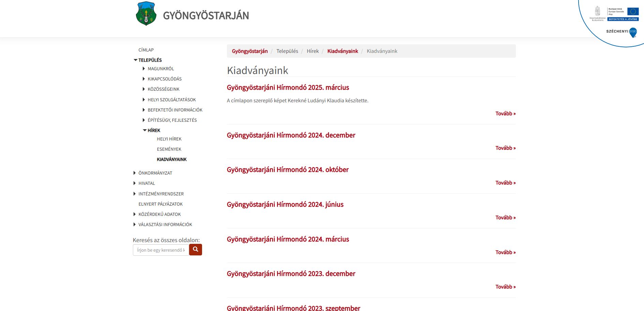Expand the KIKAPCSOLÓDÁS submenu arrow

[x=144, y=79]
